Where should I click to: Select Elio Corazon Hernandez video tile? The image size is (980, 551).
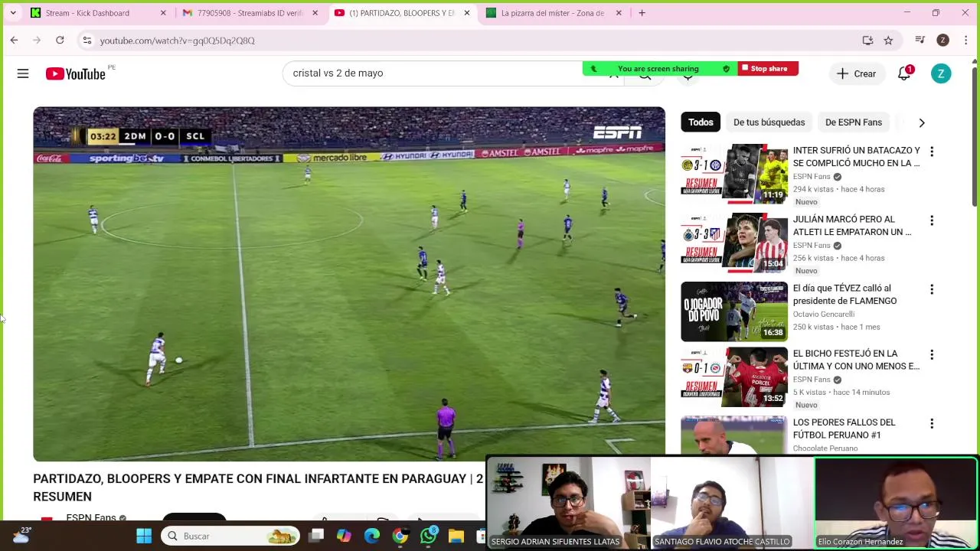(x=896, y=503)
